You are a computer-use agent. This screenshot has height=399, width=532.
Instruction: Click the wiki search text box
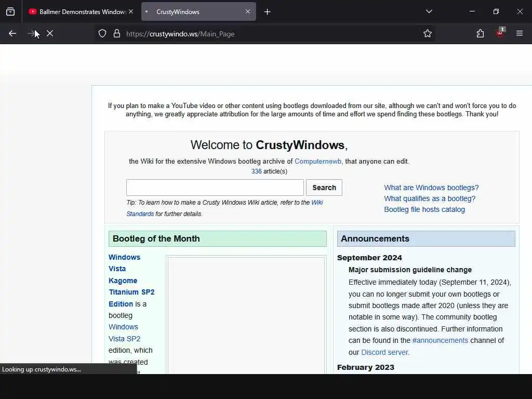point(215,188)
